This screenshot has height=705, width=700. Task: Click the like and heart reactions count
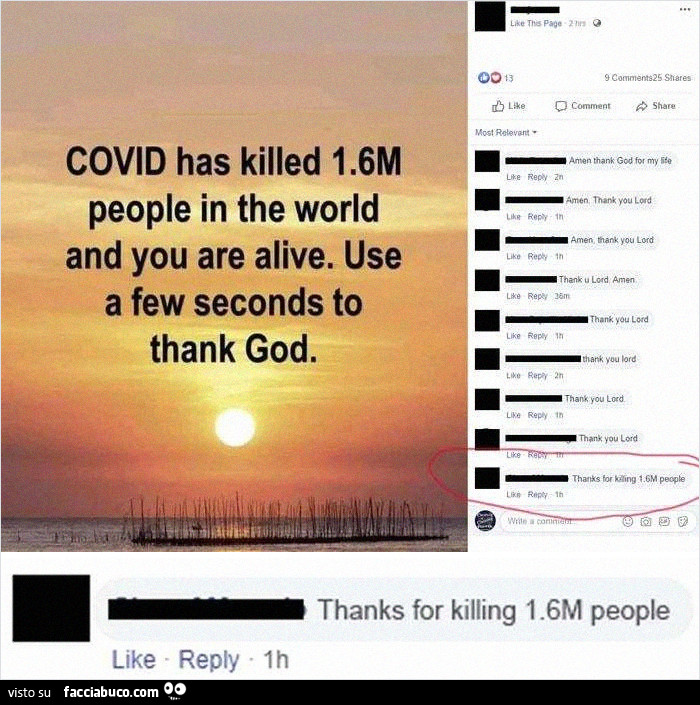(495, 78)
